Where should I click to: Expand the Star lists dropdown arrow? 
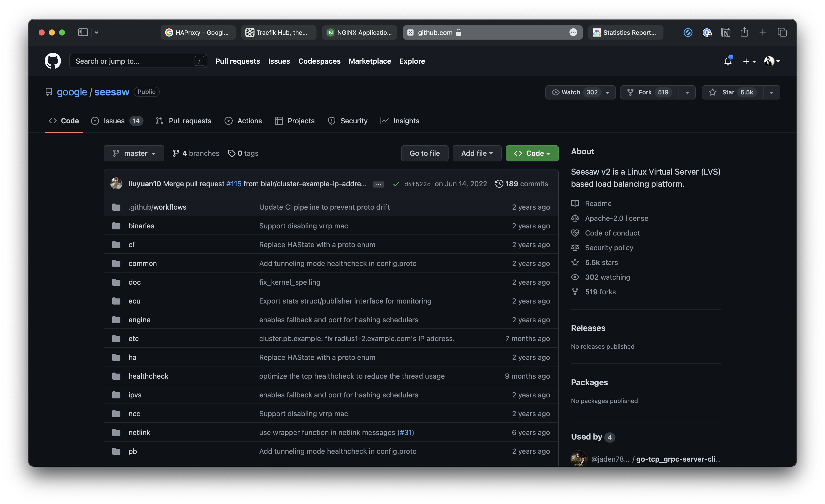coord(771,92)
